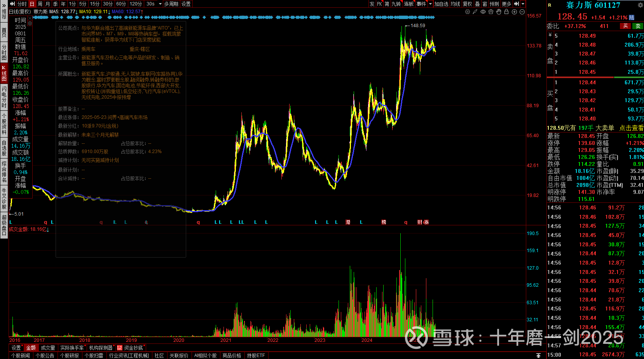Image resolution: width=644 pixels, height=359 pixels.
Task: Switch indicator to 成交量
Action: (48, 348)
